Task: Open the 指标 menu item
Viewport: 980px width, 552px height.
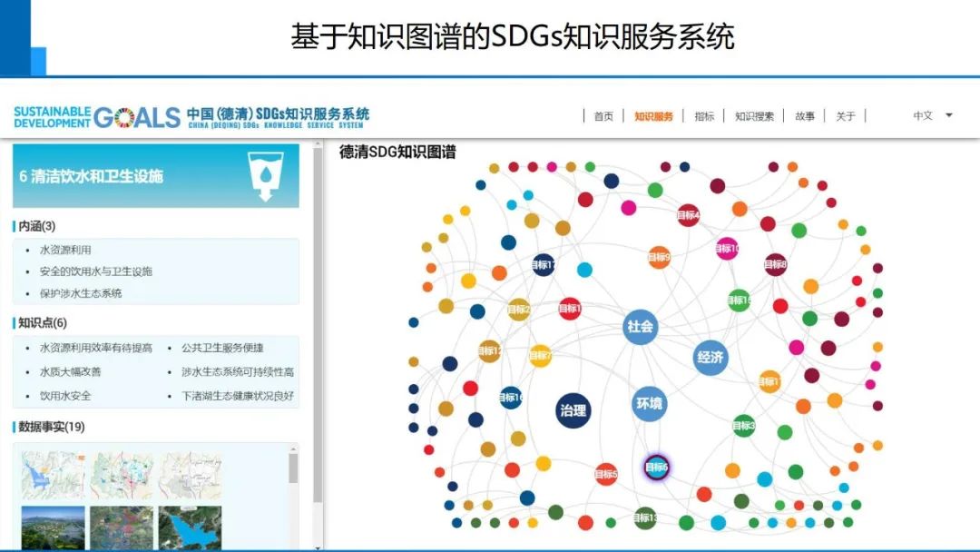Action: (702, 116)
